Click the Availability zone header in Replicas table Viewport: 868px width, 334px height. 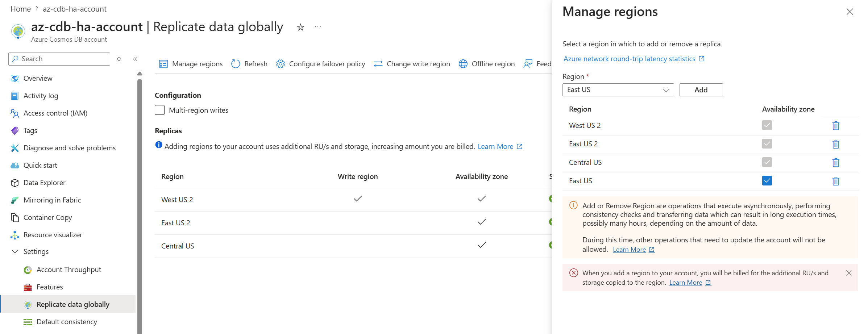(x=482, y=176)
